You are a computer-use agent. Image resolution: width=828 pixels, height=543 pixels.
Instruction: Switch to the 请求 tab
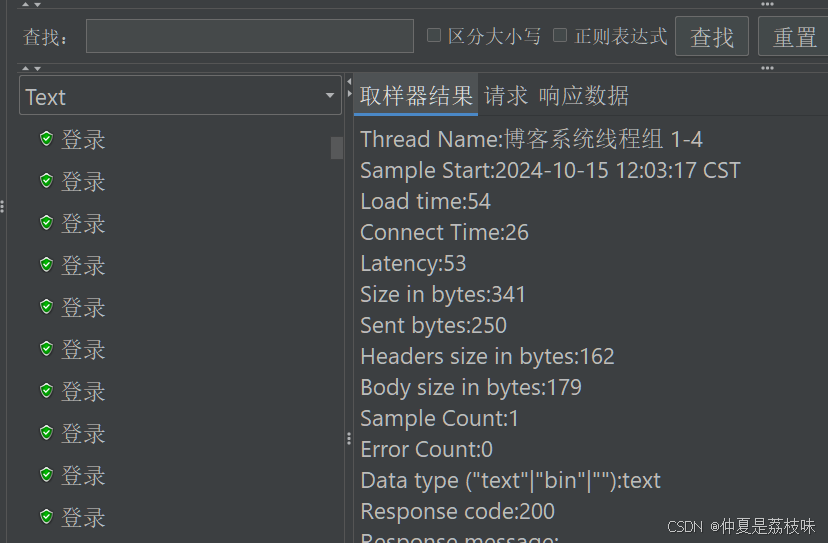tap(505, 96)
